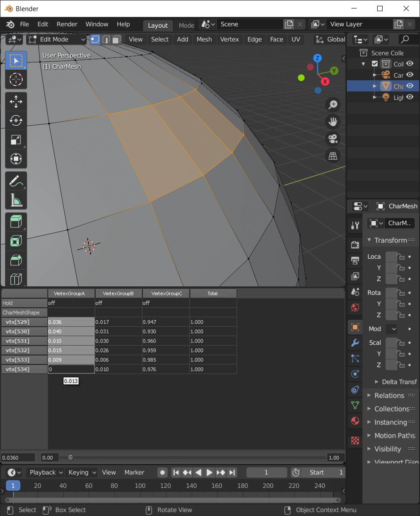Open Output properties tab
This screenshot has height=516, width=420.
(355, 260)
